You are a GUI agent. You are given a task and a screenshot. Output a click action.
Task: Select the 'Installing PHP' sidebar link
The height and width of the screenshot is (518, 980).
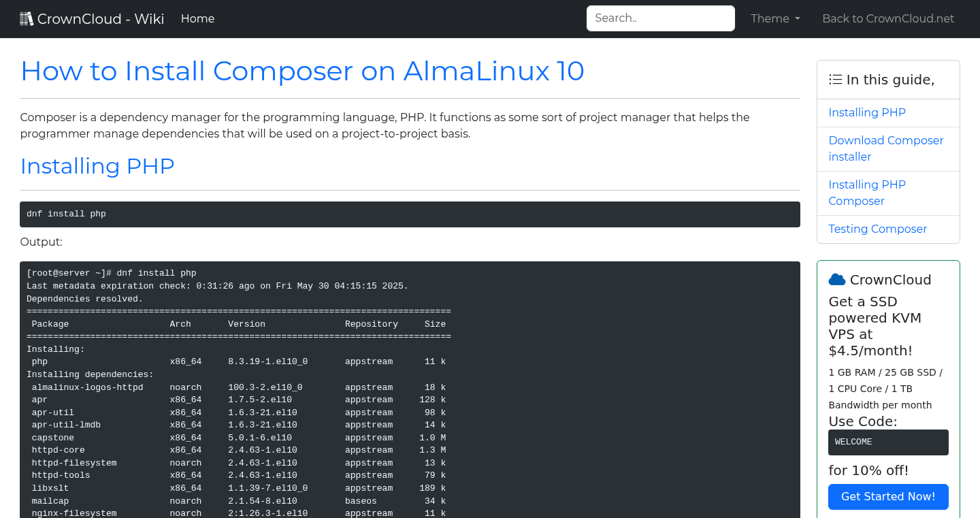867,112
